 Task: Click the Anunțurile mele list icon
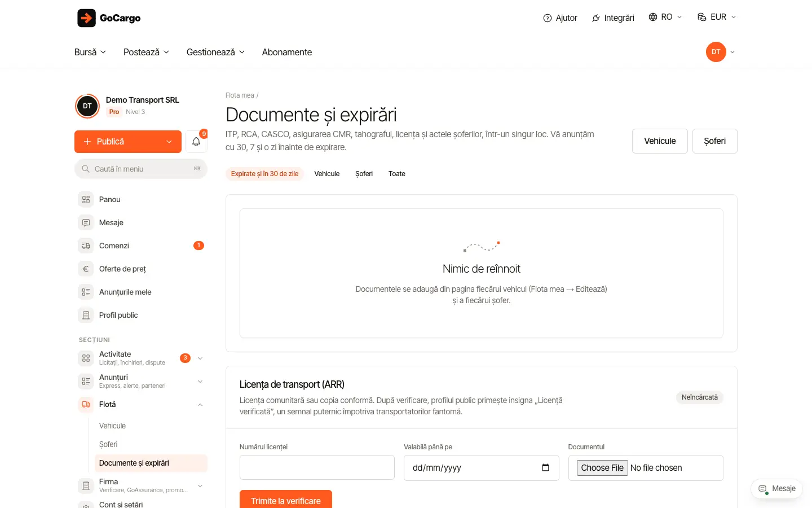coord(86,292)
